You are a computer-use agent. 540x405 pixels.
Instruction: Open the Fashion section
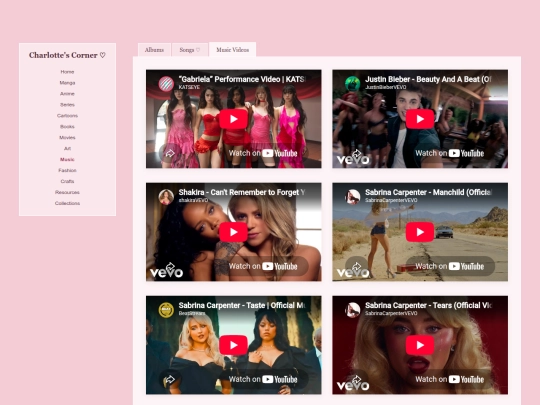coord(67,170)
